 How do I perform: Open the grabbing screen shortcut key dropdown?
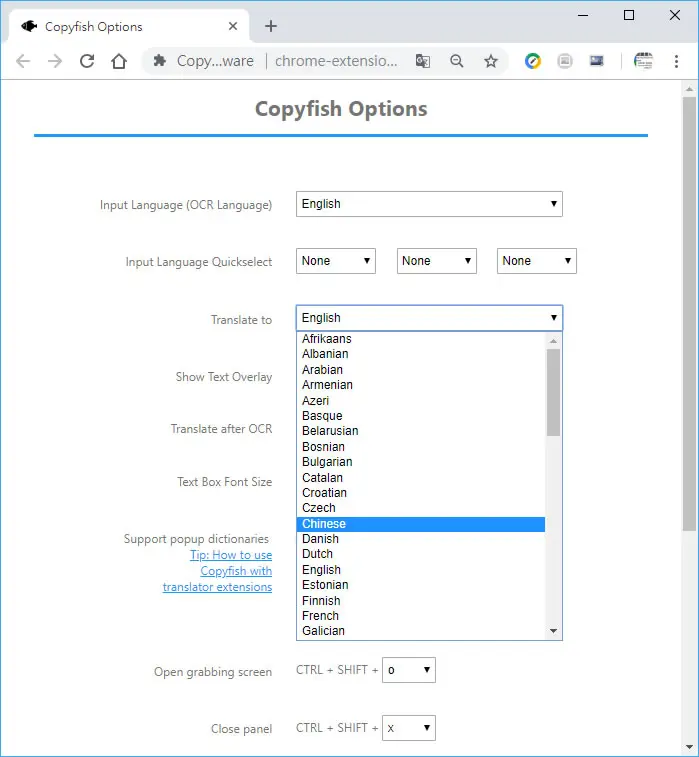click(x=409, y=670)
